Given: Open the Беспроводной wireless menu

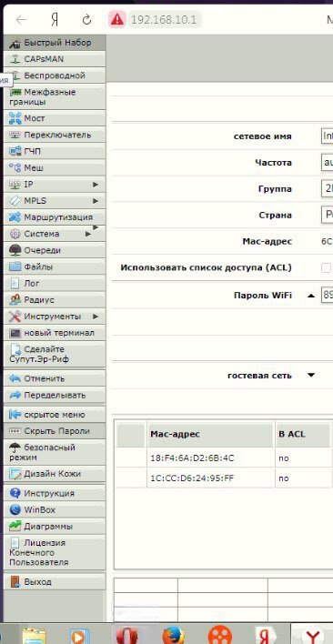Looking at the screenshot, I should coord(55,75).
